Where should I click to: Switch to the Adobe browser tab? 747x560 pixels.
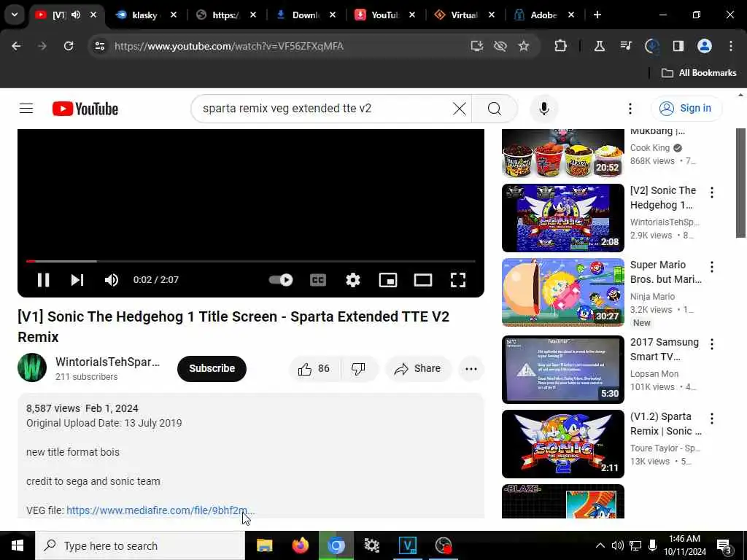pos(543,15)
